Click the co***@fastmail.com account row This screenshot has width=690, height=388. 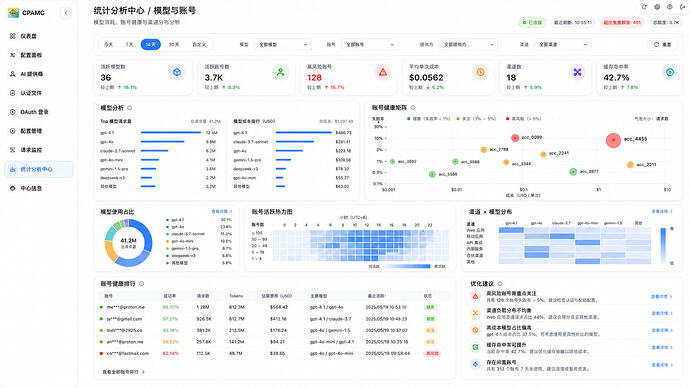(273, 353)
